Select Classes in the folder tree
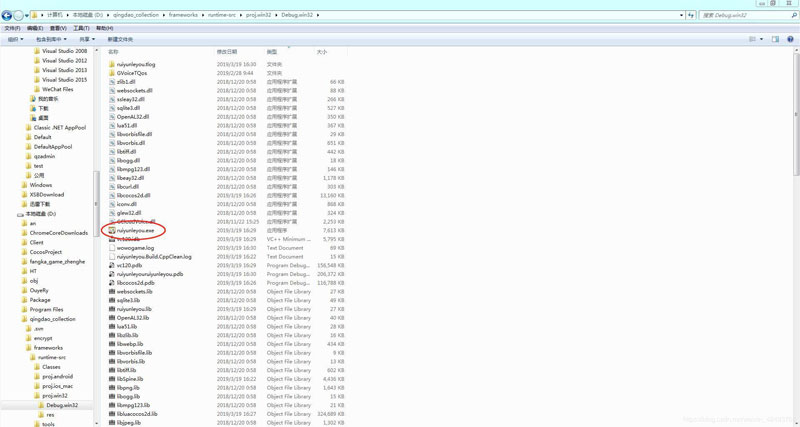 (51, 367)
